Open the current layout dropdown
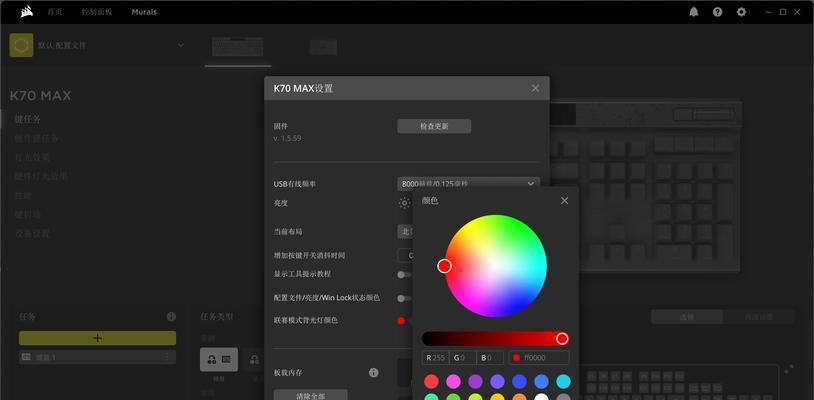The height and width of the screenshot is (400, 814). point(405,231)
